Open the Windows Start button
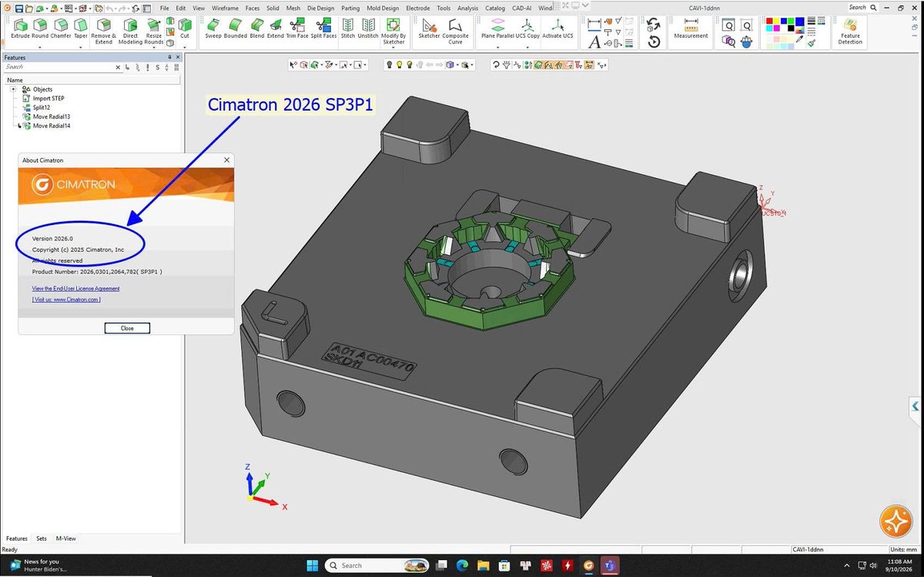The width and height of the screenshot is (924, 577). [313, 565]
